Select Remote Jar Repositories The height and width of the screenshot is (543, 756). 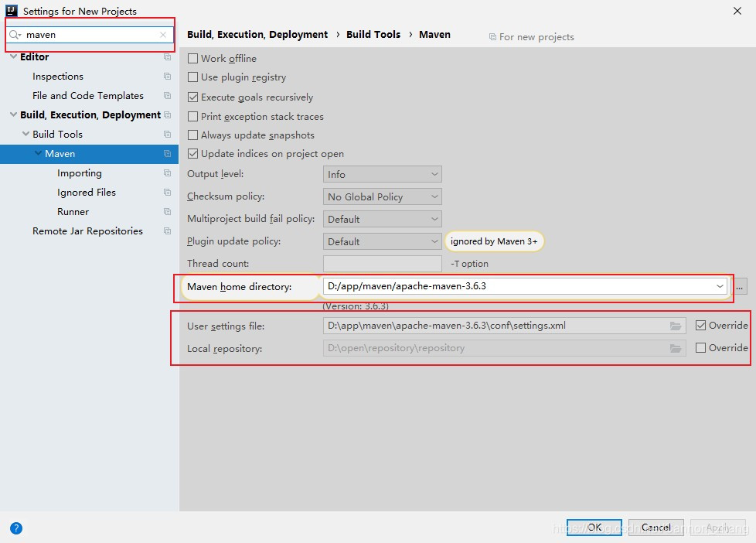click(88, 231)
